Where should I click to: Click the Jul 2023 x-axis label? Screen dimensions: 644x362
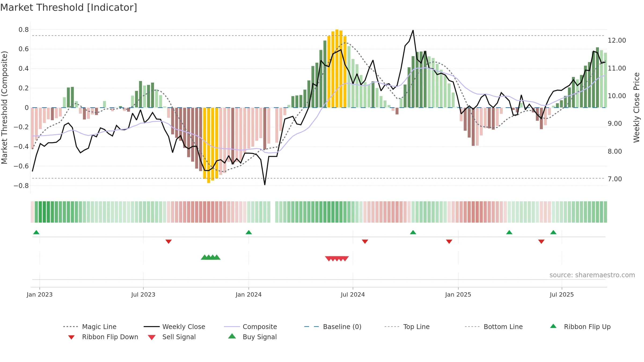143,294
